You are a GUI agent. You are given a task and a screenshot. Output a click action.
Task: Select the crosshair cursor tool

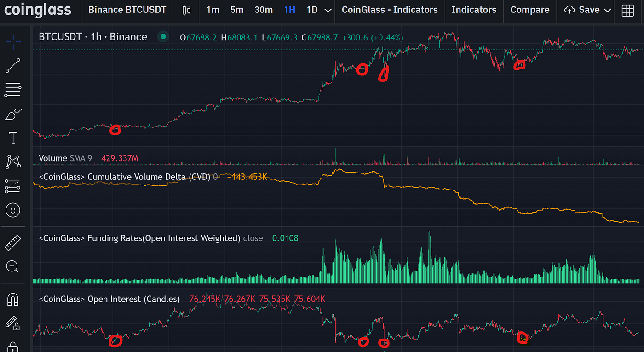[13, 42]
